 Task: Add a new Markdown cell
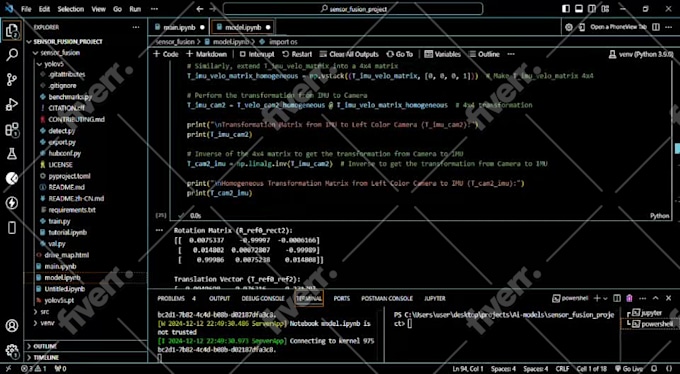tap(206, 54)
